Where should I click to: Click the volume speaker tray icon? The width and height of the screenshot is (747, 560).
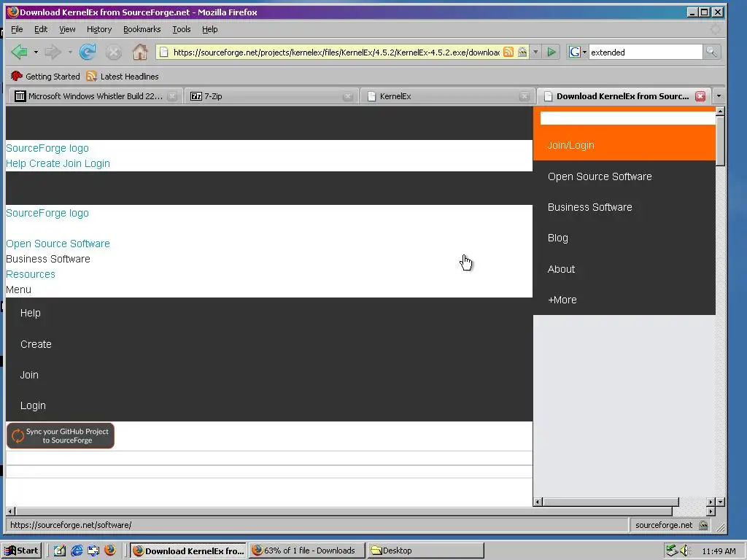(685, 551)
